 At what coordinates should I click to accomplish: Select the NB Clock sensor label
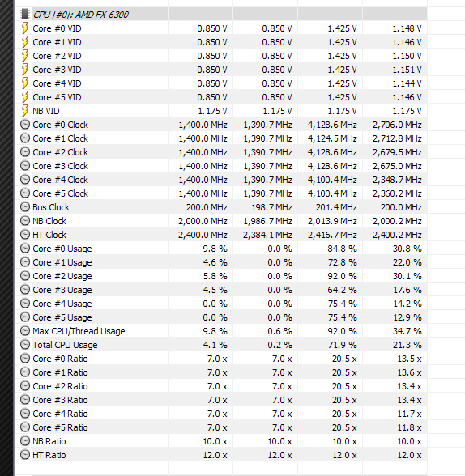[x=49, y=221]
